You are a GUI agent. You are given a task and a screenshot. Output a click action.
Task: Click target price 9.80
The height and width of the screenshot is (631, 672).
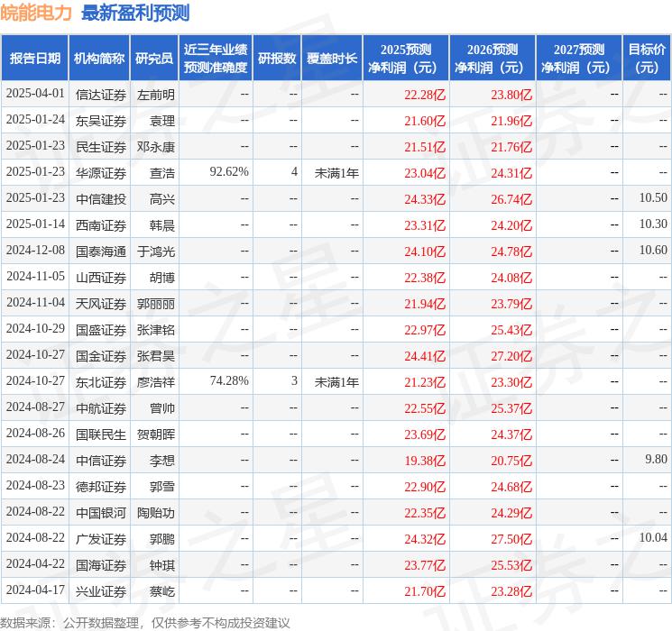coord(656,459)
